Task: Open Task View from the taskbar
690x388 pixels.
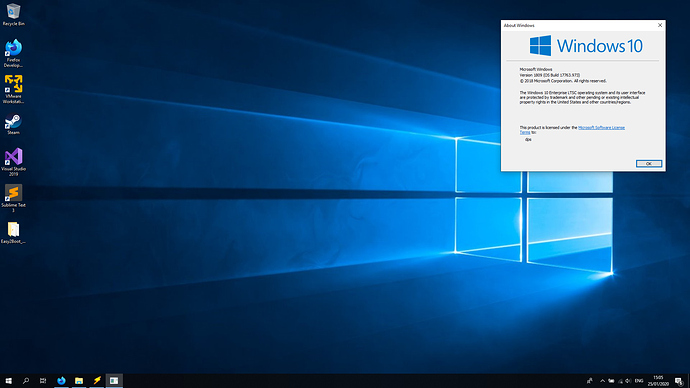Action: 43,381
